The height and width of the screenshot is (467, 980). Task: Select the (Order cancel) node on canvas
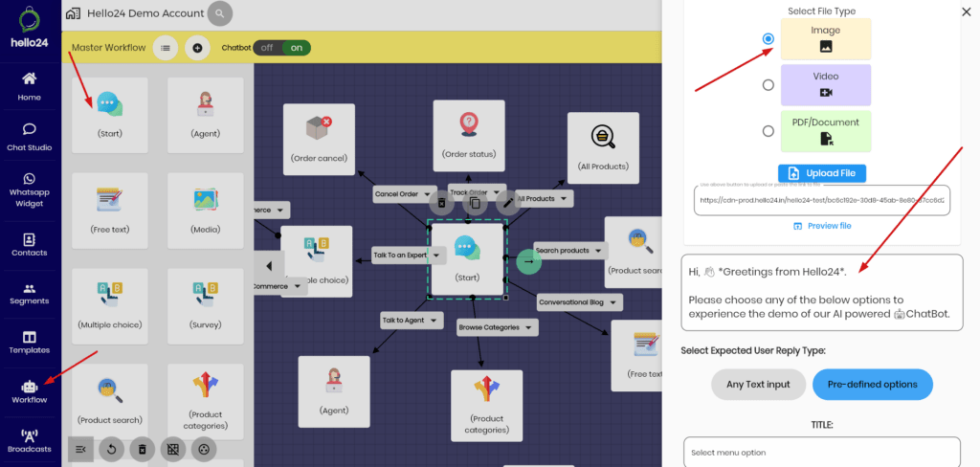tap(319, 140)
